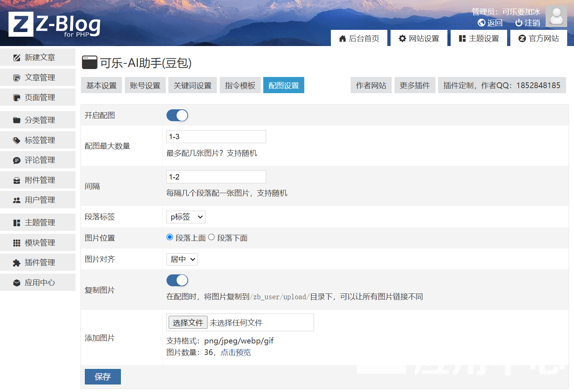Click the admin user avatar
574x392 pixels.
[556, 16]
